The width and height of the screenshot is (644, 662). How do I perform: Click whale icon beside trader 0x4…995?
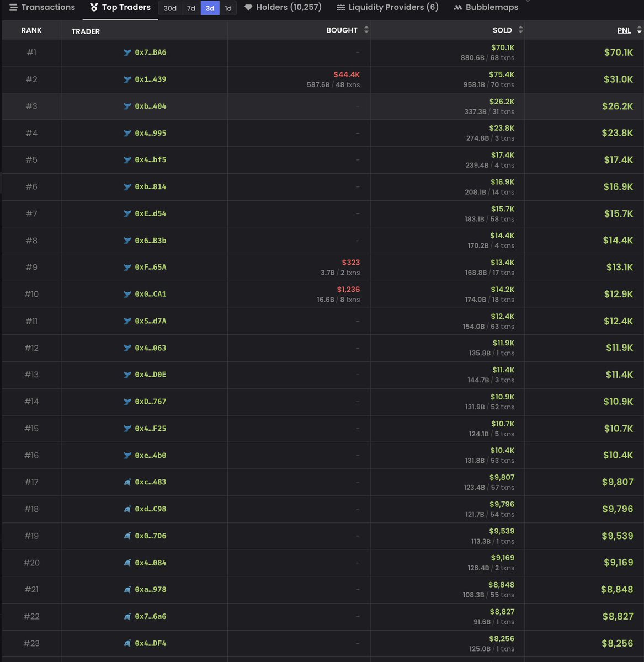(x=127, y=133)
